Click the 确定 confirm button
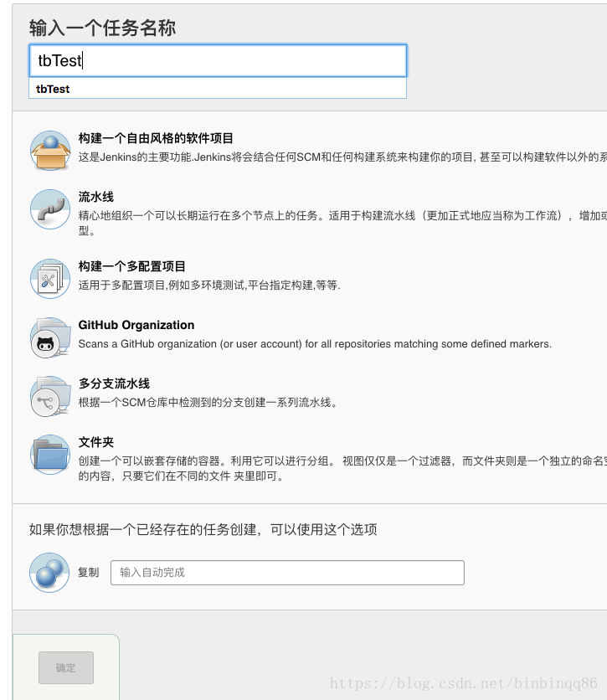The image size is (607, 700). (x=66, y=668)
